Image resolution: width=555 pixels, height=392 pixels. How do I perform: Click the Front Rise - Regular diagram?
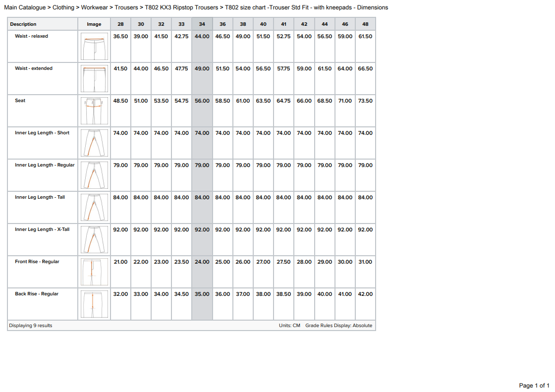coord(94,272)
